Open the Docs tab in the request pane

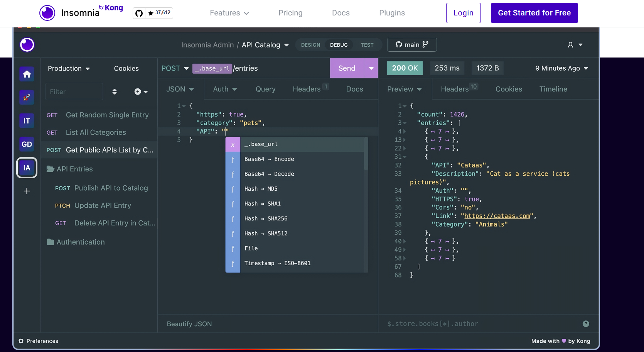[354, 89]
